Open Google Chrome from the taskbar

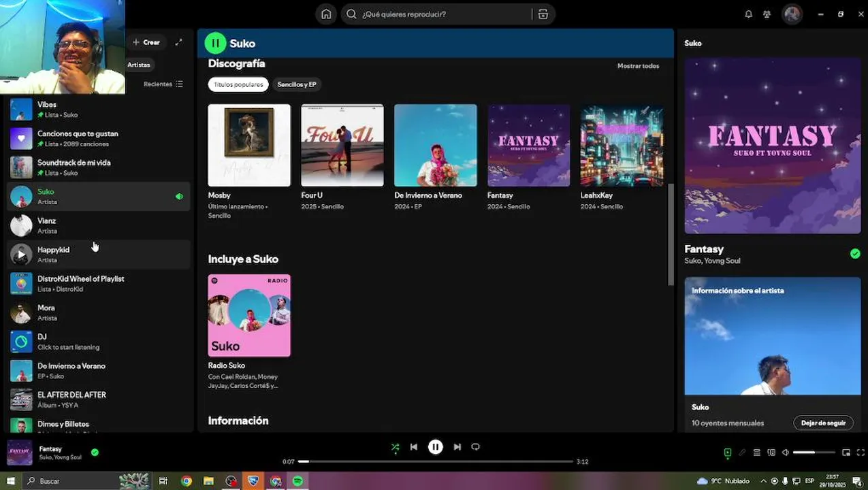[x=187, y=481]
